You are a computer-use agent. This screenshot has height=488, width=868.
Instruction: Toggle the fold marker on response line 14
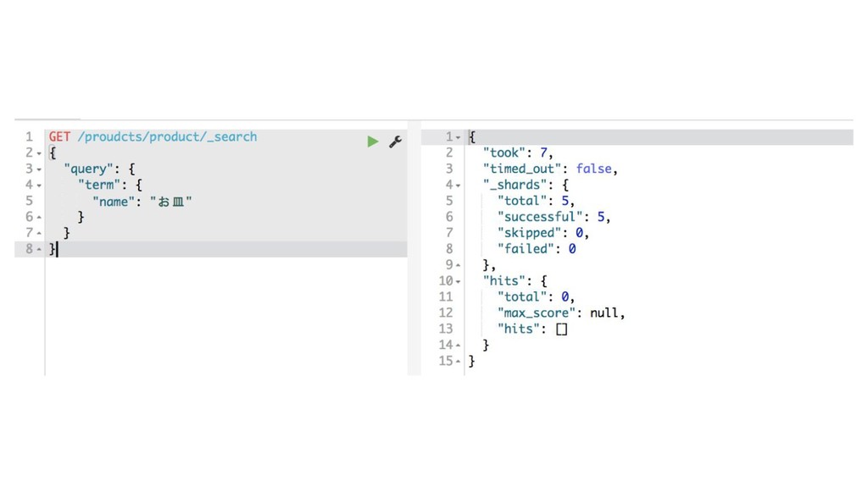459,346
